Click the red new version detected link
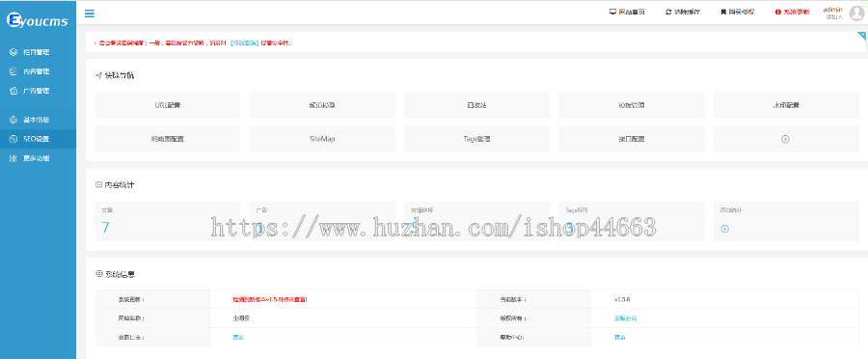Image resolution: width=868 pixels, height=359 pixels. (x=270, y=299)
